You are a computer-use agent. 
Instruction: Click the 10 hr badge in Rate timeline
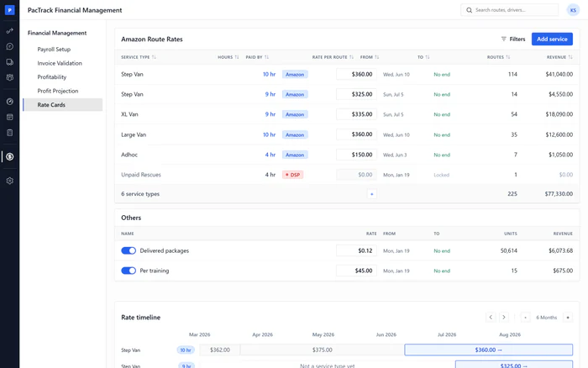click(x=186, y=350)
